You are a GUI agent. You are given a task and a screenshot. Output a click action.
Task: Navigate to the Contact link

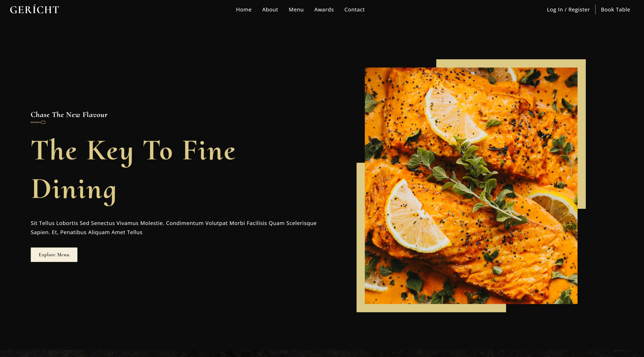[354, 9]
